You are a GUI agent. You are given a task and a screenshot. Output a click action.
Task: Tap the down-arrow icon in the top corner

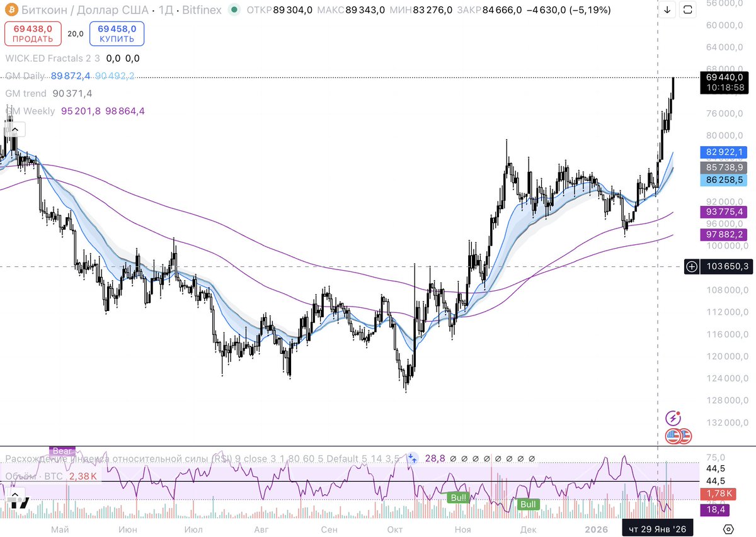(x=668, y=9)
